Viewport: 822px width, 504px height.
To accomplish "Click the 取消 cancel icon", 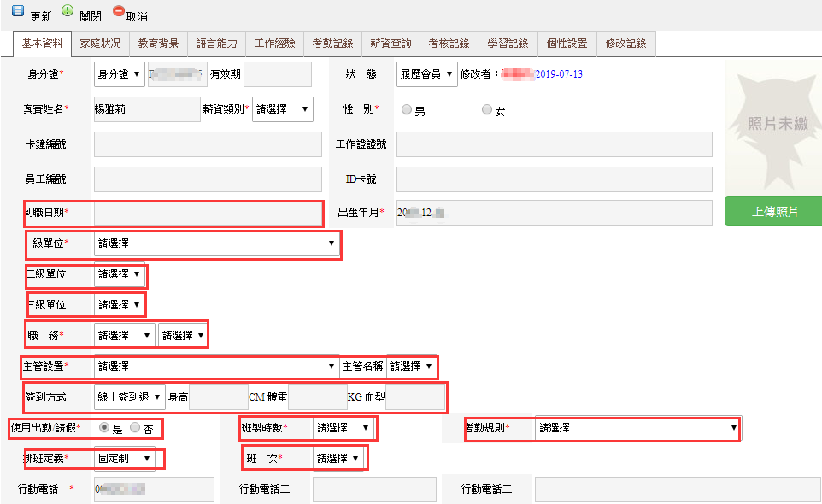I will coord(118,10).
